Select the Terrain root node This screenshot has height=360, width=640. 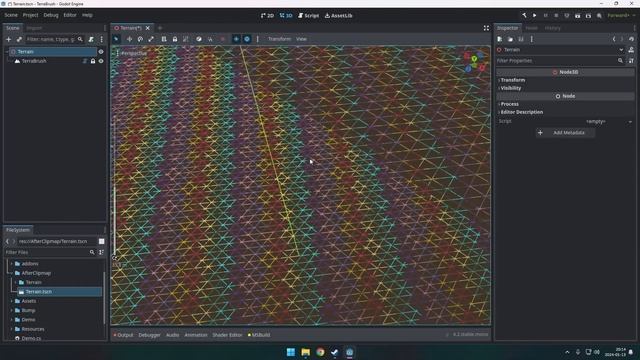pos(26,52)
